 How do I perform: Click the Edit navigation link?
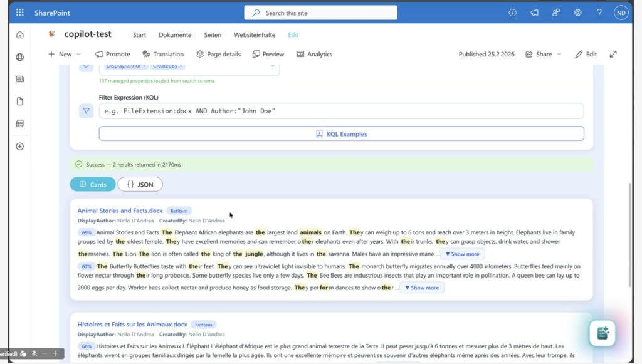pos(293,34)
